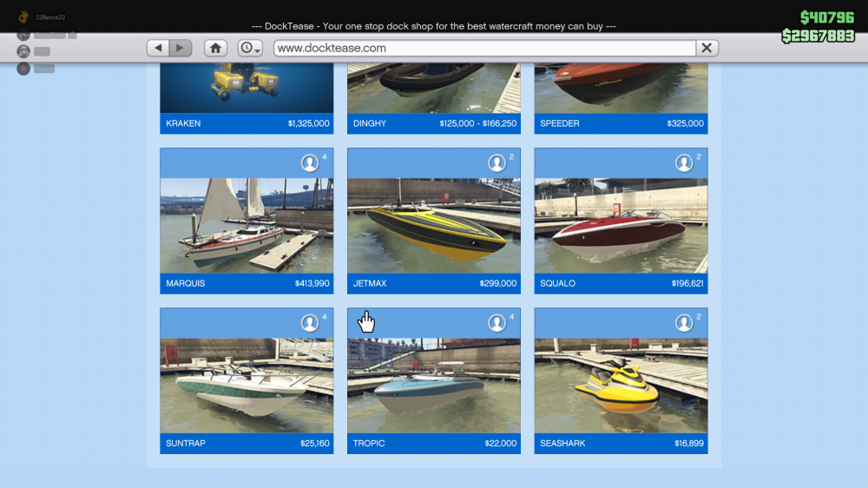Image resolution: width=868 pixels, height=488 pixels.
Task: Click the Squalo passenger capacity icon
Action: click(x=684, y=163)
